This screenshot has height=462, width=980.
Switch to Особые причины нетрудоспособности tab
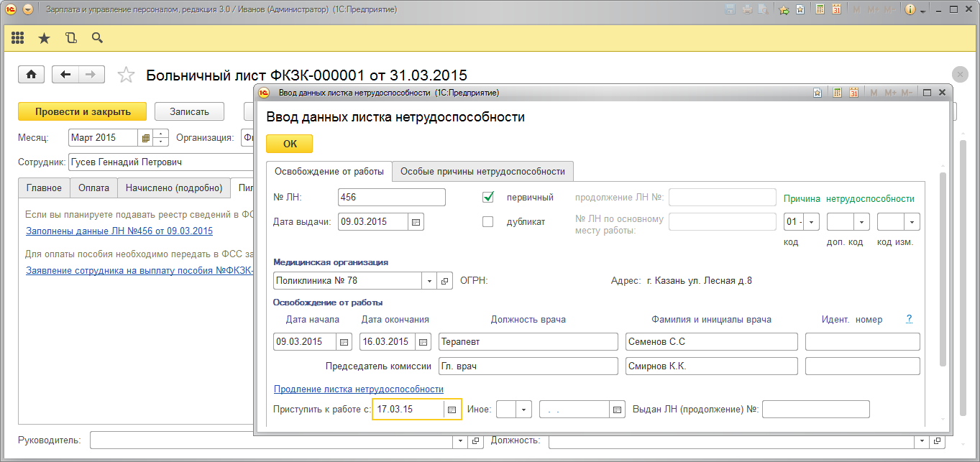(482, 172)
